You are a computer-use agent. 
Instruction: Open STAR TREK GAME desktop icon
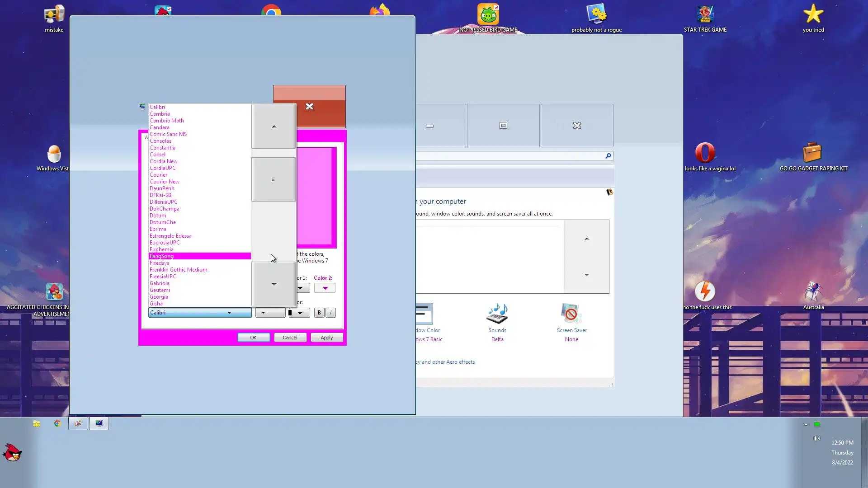[x=705, y=15]
